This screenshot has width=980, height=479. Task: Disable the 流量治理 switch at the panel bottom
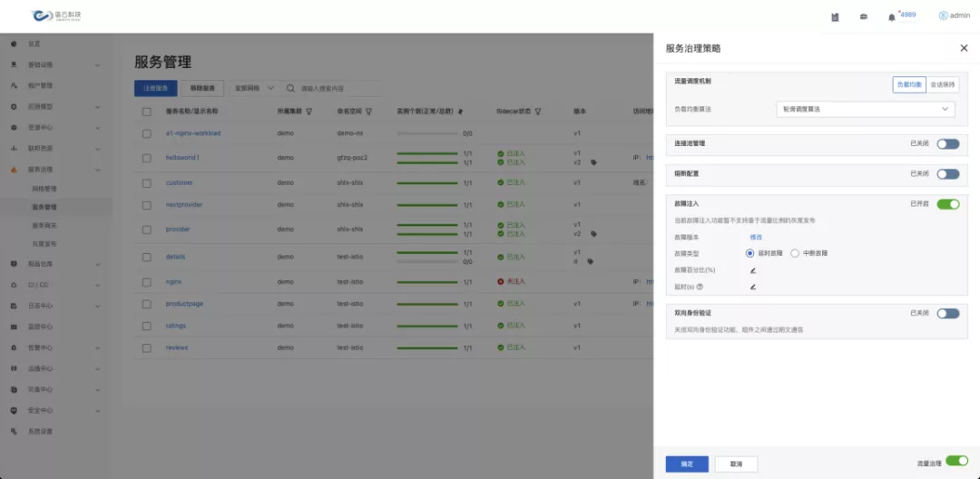pyautogui.click(x=956, y=461)
